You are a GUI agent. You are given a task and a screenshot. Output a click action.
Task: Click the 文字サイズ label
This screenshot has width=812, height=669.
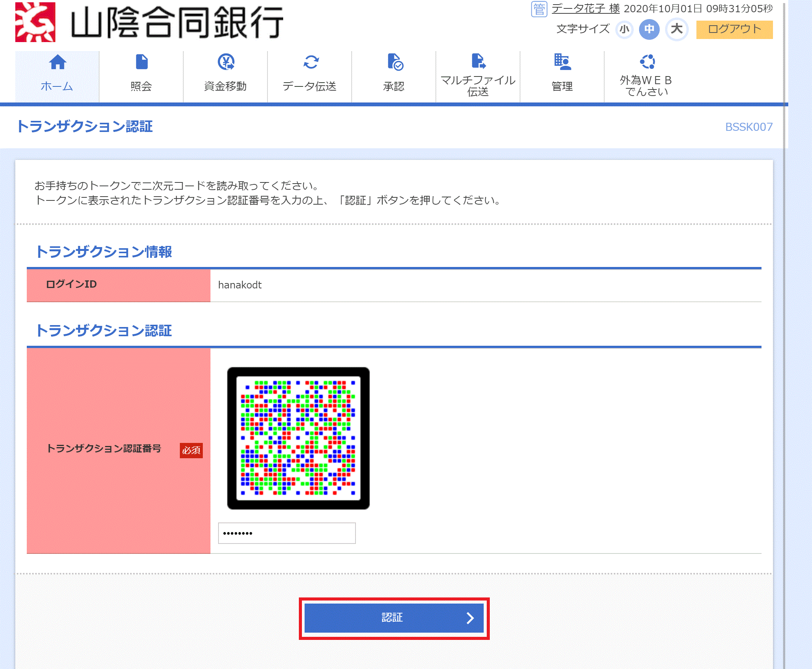(x=582, y=29)
